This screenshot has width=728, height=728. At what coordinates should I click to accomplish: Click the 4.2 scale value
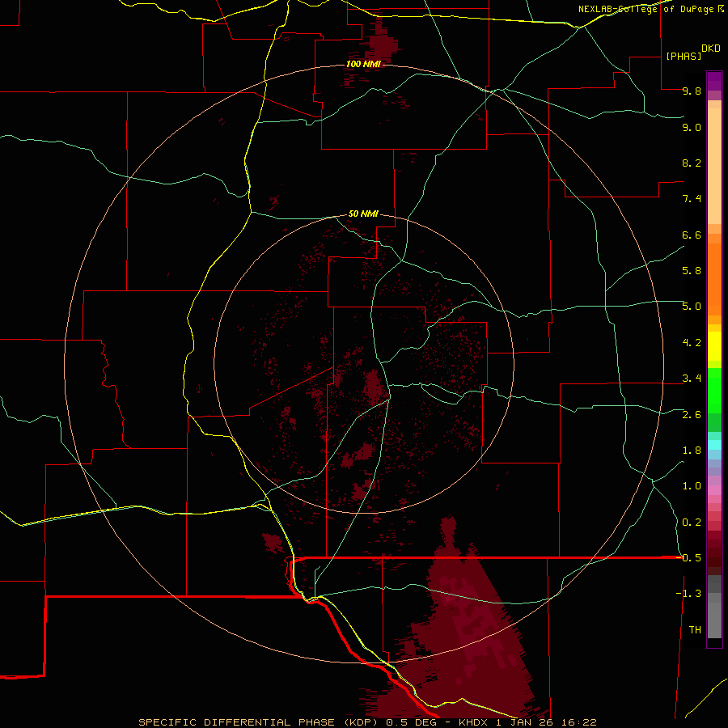[x=692, y=343]
